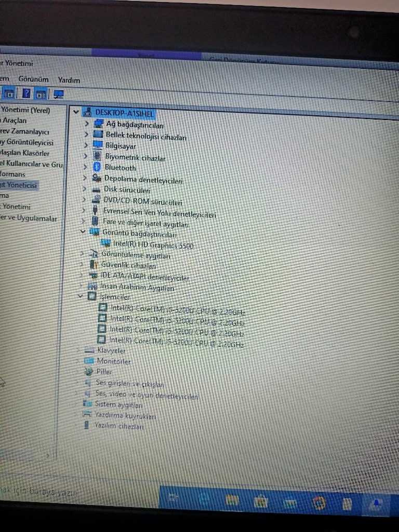Click the Depolama denetleyicileri icon
Image resolution: width=399 pixels, height=532 pixels.
[97, 178]
